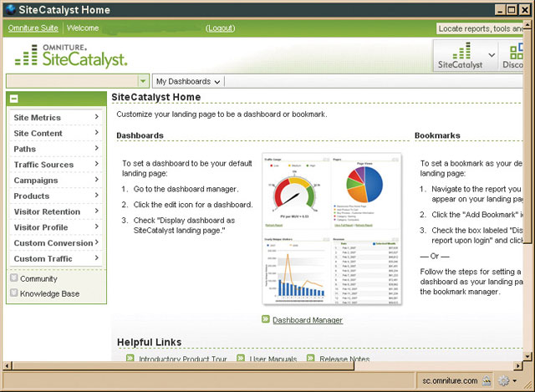535x392 pixels.
Task: Click the Logout link
Action: 221,28
